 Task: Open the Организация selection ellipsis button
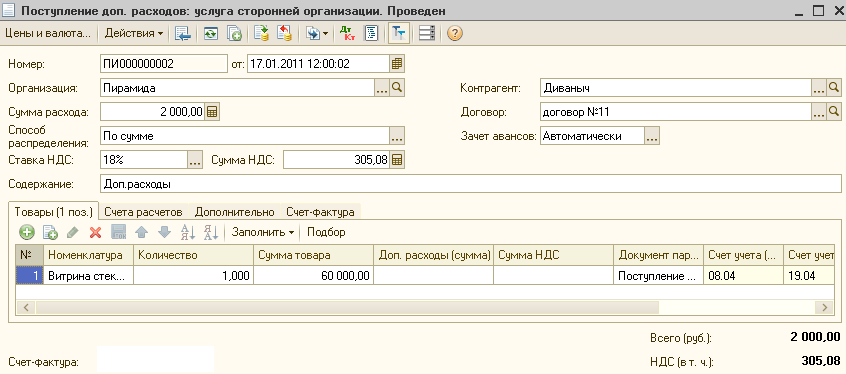point(382,88)
